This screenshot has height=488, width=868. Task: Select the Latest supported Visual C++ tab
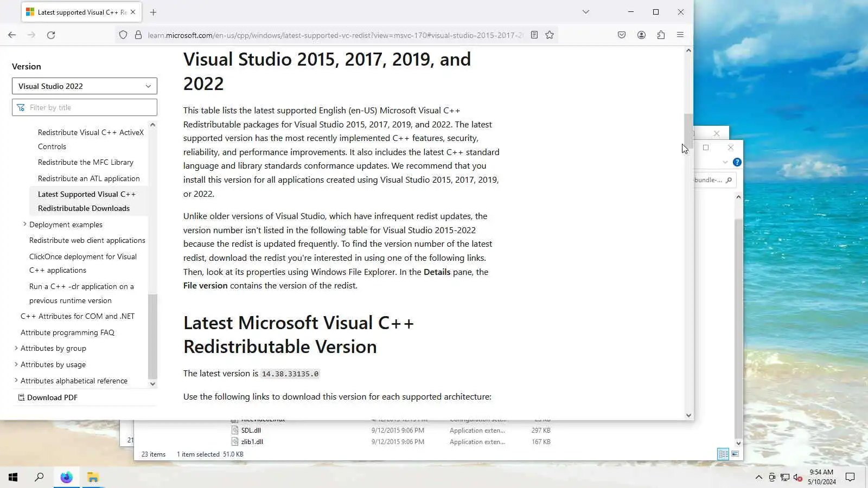pos(81,12)
